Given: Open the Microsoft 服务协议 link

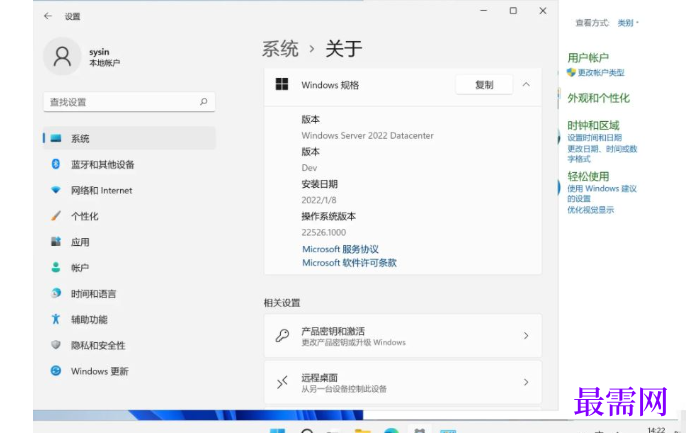Looking at the screenshot, I should (x=340, y=249).
